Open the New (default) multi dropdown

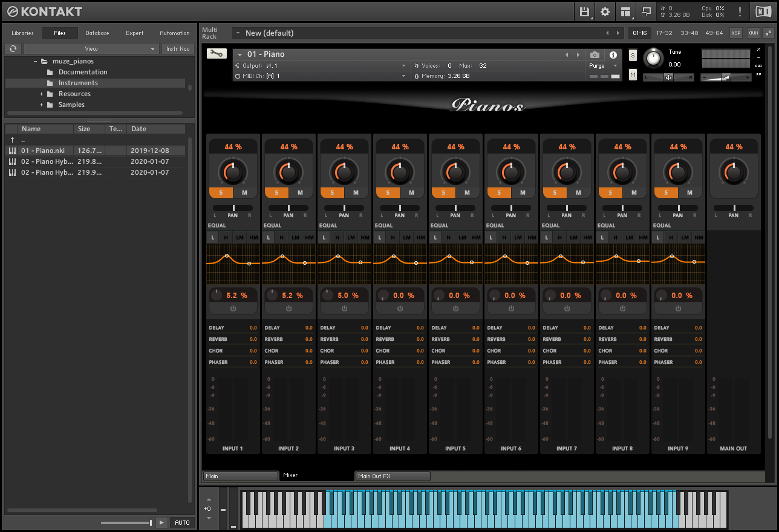point(238,33)
